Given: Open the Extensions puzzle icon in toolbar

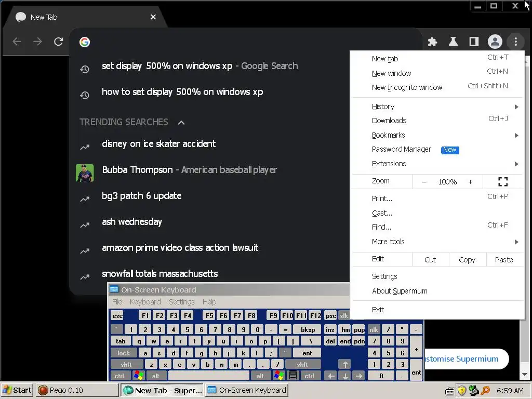Looking at the screenshot, I should (x=432, y=42).
